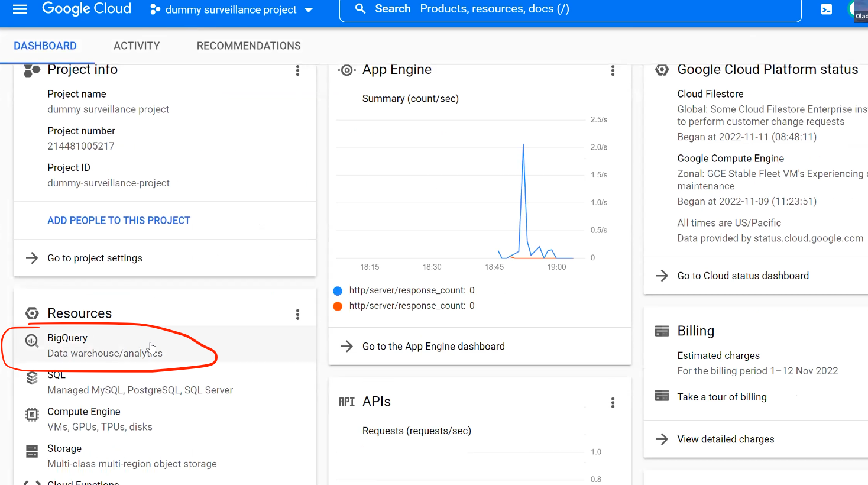Switch to the Recommendations tab
Image resolution: width=868 pixels, height=485 pixels.
click(249, 46)
